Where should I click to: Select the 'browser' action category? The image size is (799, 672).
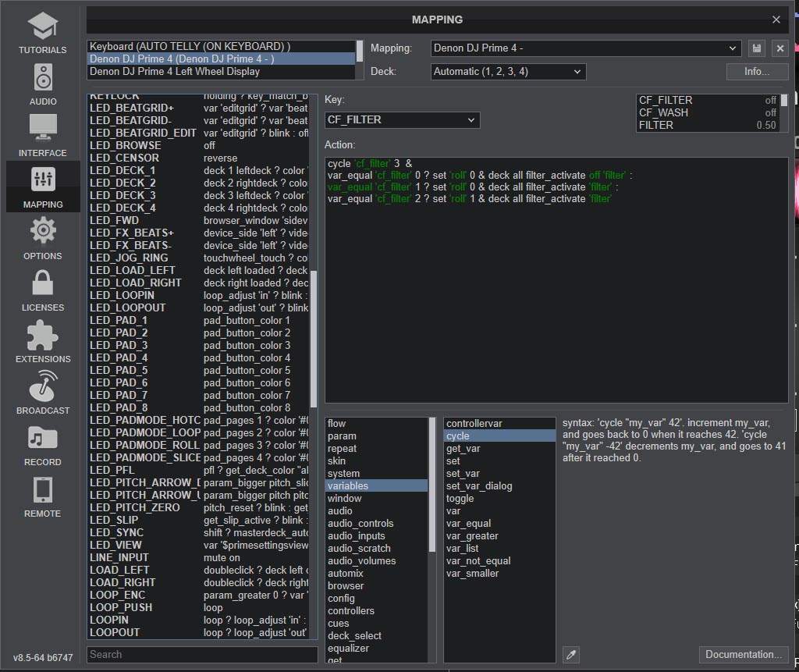coord(377,586)
